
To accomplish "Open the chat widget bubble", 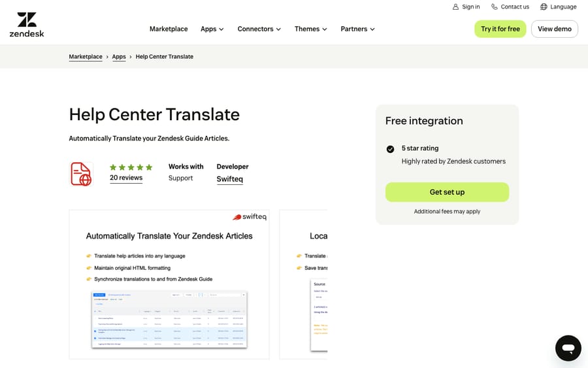I will (568, 348).
